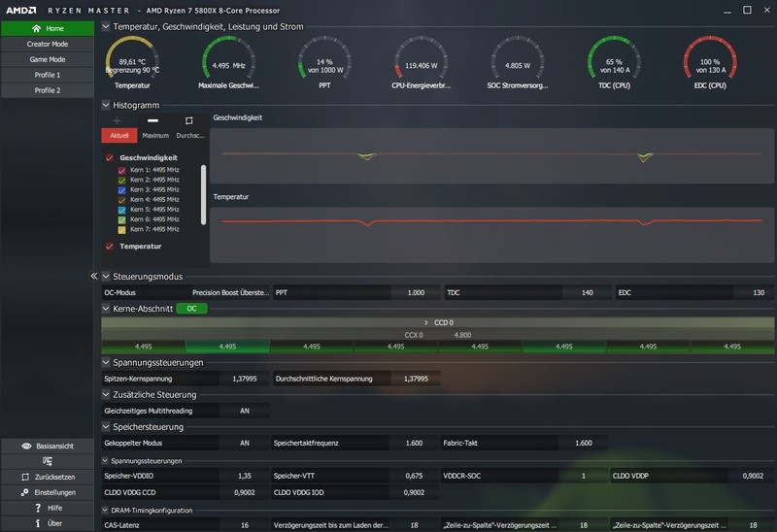
Task: Toggle the Kern 2 checkbox
Action: click(x=122, y=180)
